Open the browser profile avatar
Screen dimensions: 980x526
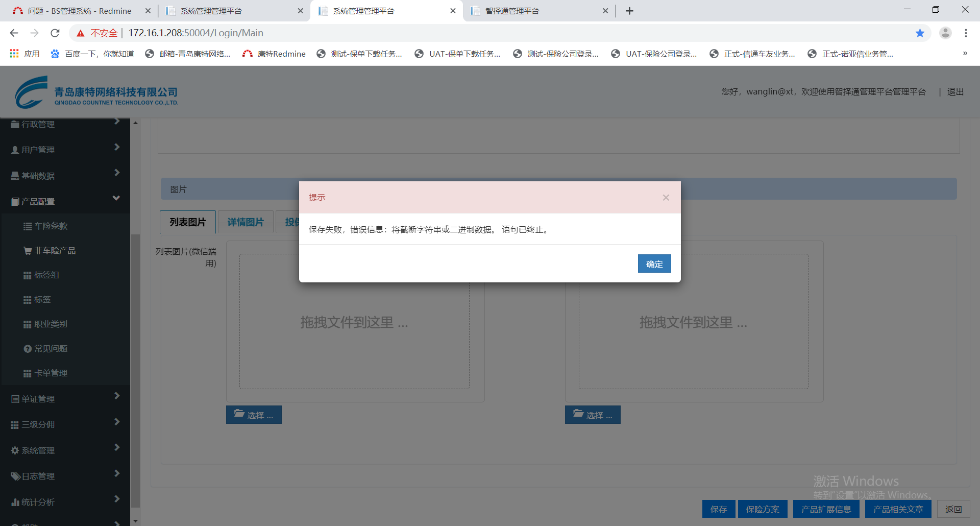[945, 33]
